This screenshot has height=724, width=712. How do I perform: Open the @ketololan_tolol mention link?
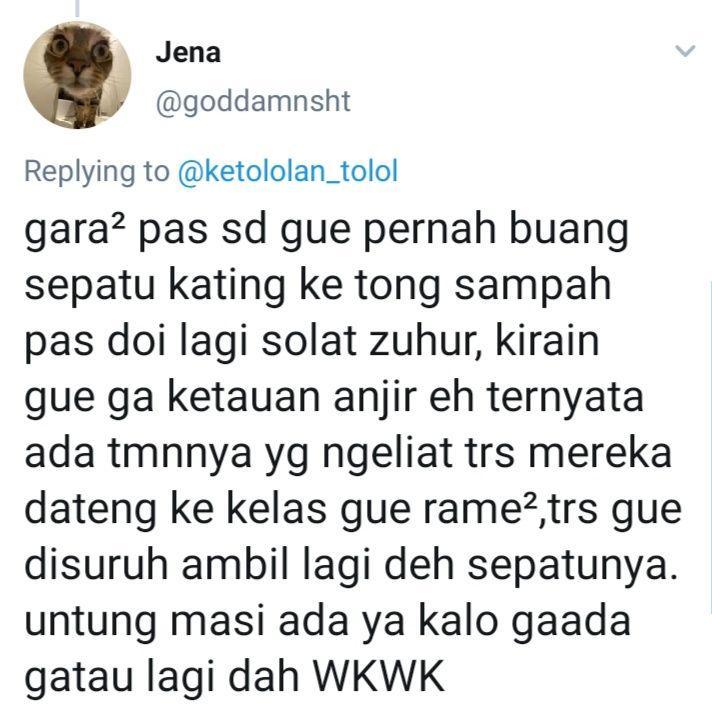288,171
